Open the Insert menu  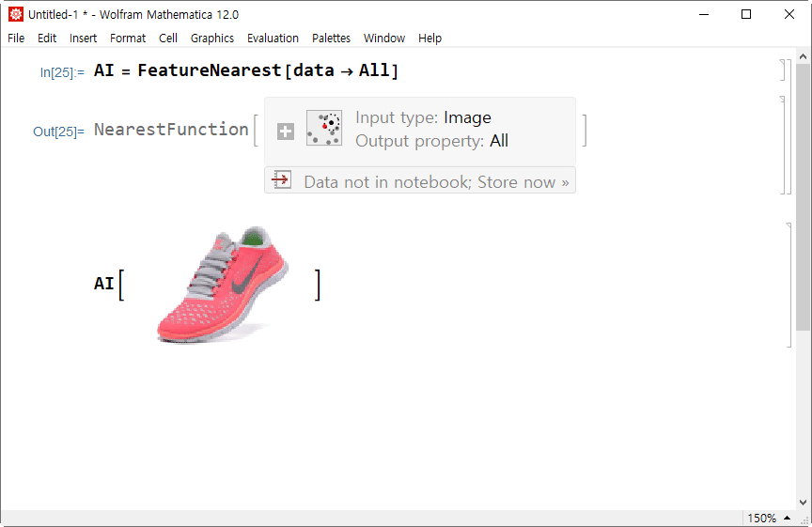(x=84, y=39)
